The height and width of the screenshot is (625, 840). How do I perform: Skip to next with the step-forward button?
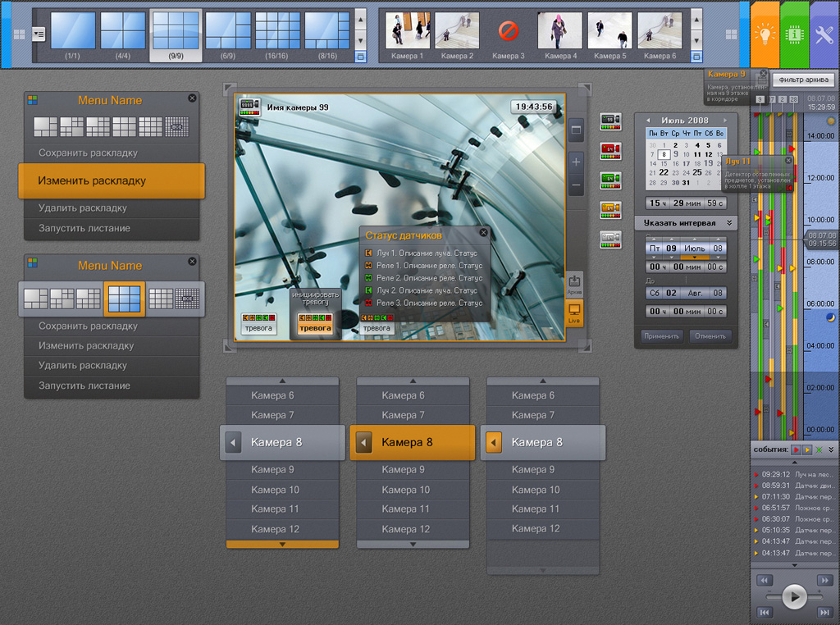824,612
